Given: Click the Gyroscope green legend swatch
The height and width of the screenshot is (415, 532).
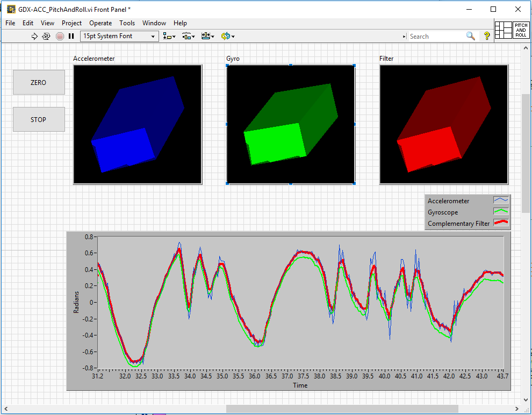Looking at the screenshot, I should point(501,211).
